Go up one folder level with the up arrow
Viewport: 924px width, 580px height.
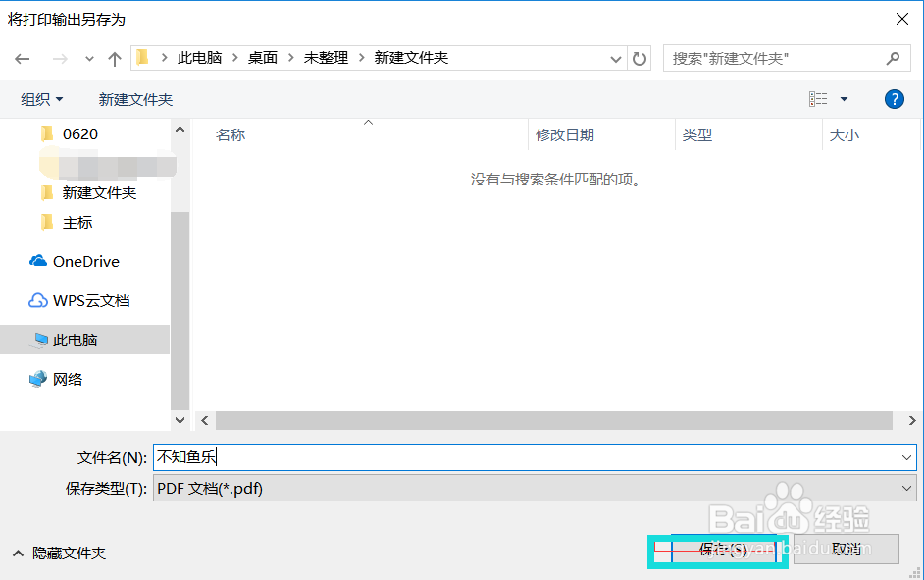tap(114, 58)
